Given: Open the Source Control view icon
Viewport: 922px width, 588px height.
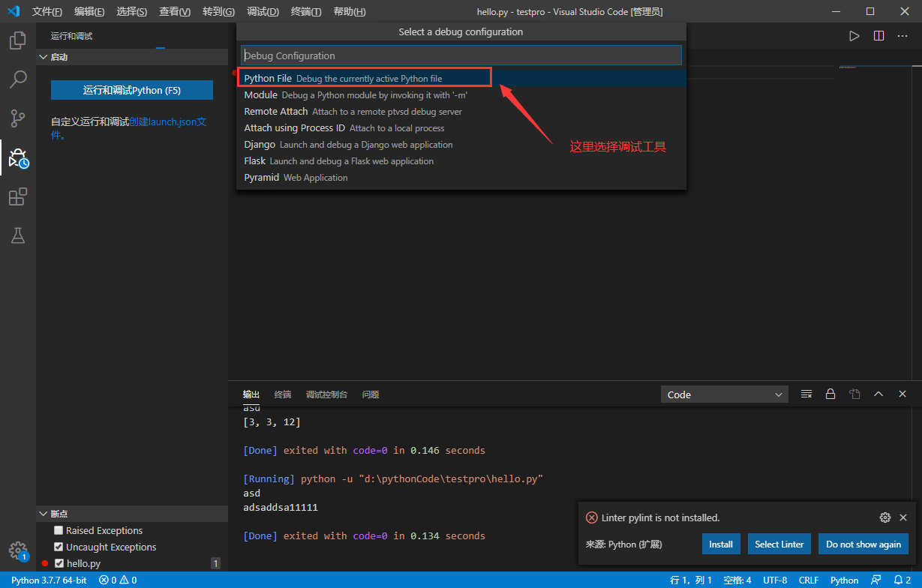Looking at the screenshot, I should [18, 118].
